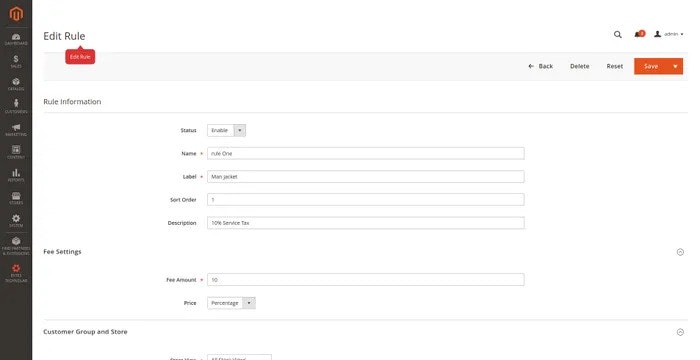700x360 pixels.
Task: Click the Reset button
Action: [x=614, y=66]
